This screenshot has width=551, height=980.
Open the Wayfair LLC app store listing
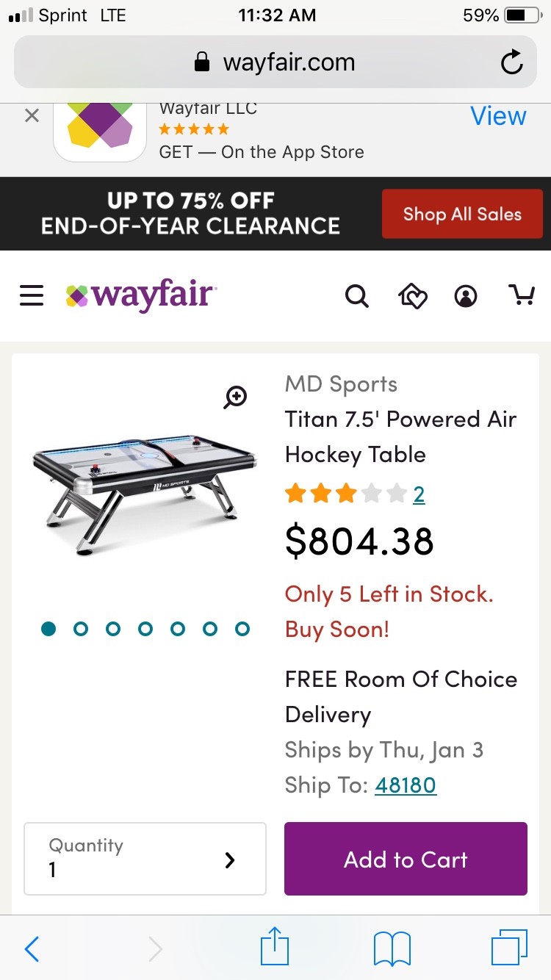click(498, 115)
